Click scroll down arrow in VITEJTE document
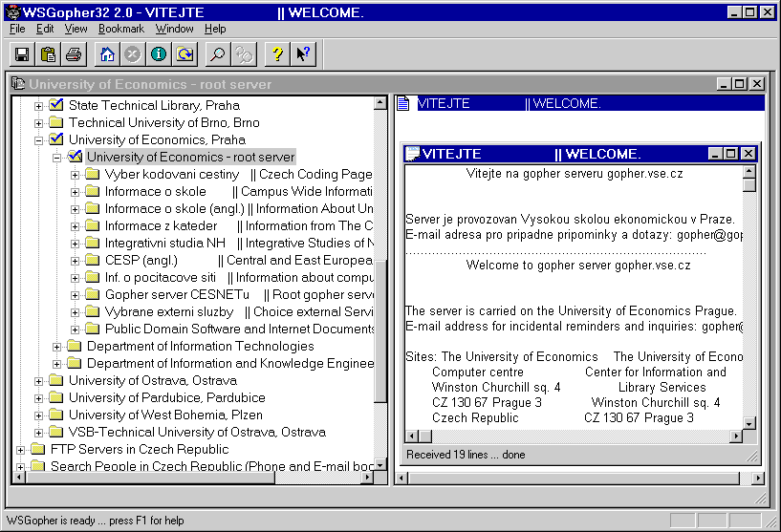Image resolution: width=781 pixels, height=532 pixels. 749,423
